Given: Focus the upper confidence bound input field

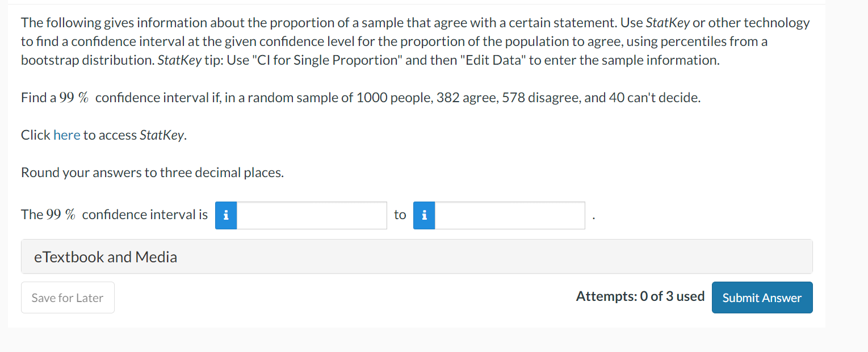Looking at the screenshot, I should pyautogui.click(x=509, y=216).
